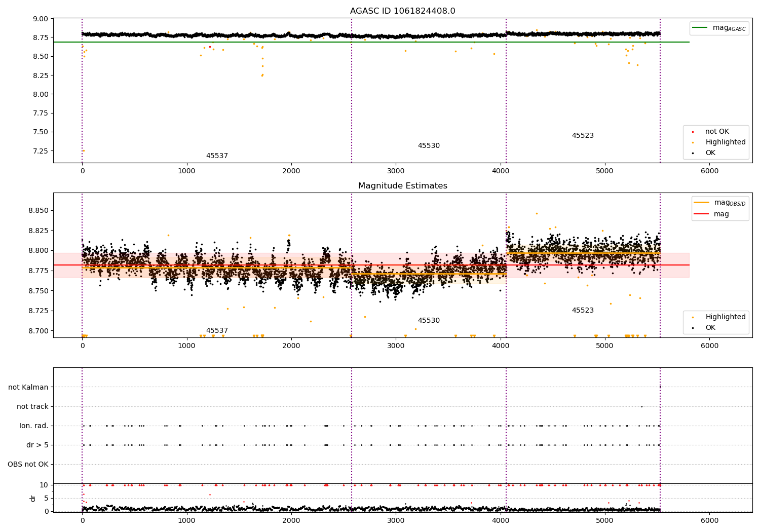760x532 pixels.
Task: Click the orange mag OBSID legend line
Action: coord(702,202)
